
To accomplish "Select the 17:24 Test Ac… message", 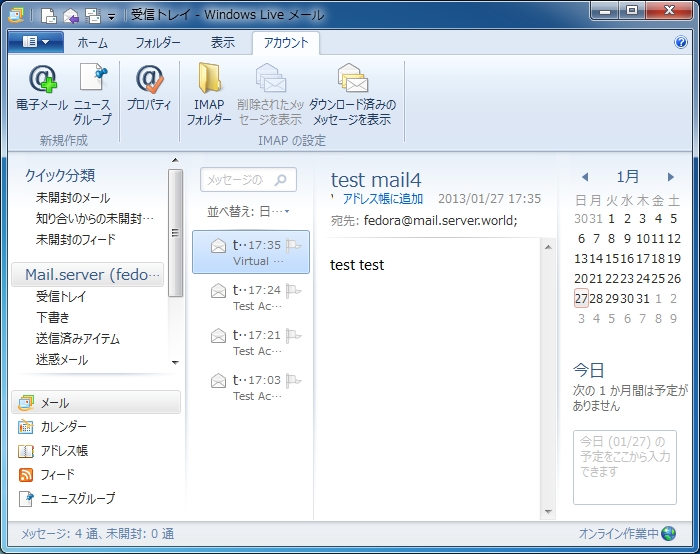I will [x=251, y=297].
